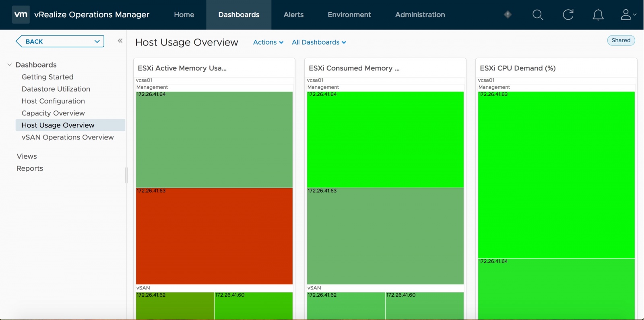Screen dimensions: 644x320
Task: Click the vRealize Operations Manager title
Action: pos(92,15)
